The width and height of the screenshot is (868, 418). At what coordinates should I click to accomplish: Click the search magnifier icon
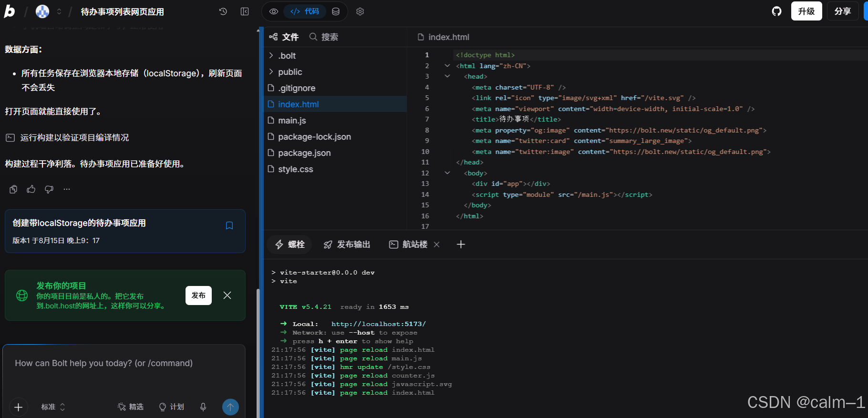click(313, 37)
